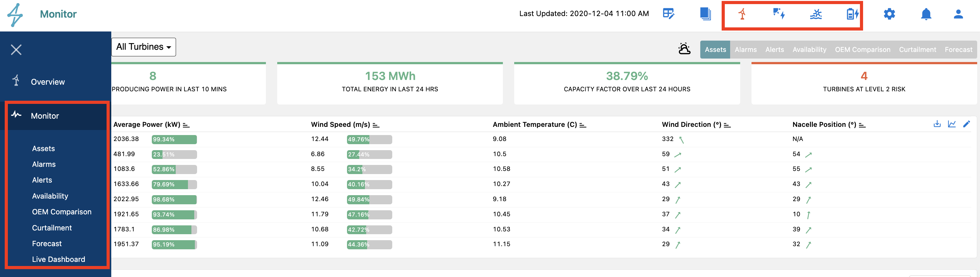Sort by the Wind Speed column

click(x=376, y=125)
